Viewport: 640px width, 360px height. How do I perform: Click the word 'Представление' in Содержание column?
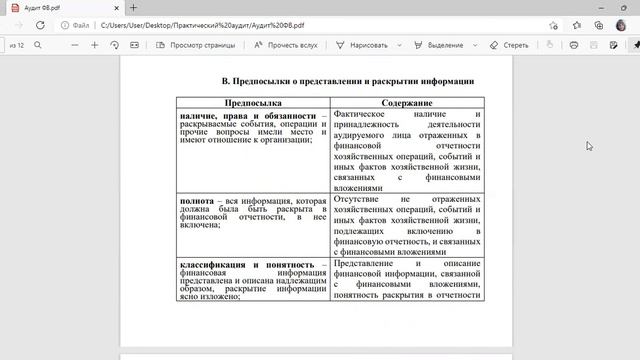point(363,263)
